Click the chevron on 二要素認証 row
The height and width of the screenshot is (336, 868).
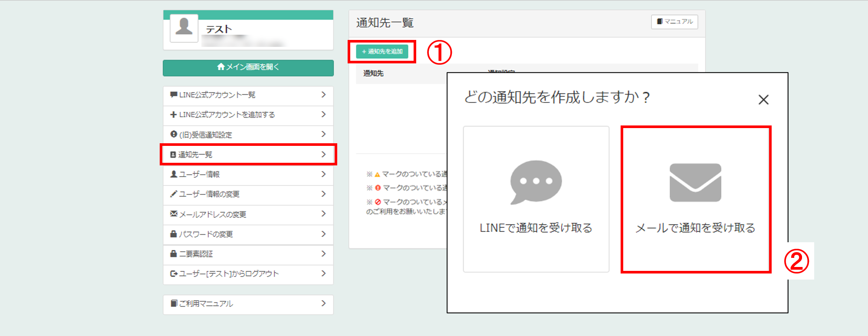click(x=323, y=254)
